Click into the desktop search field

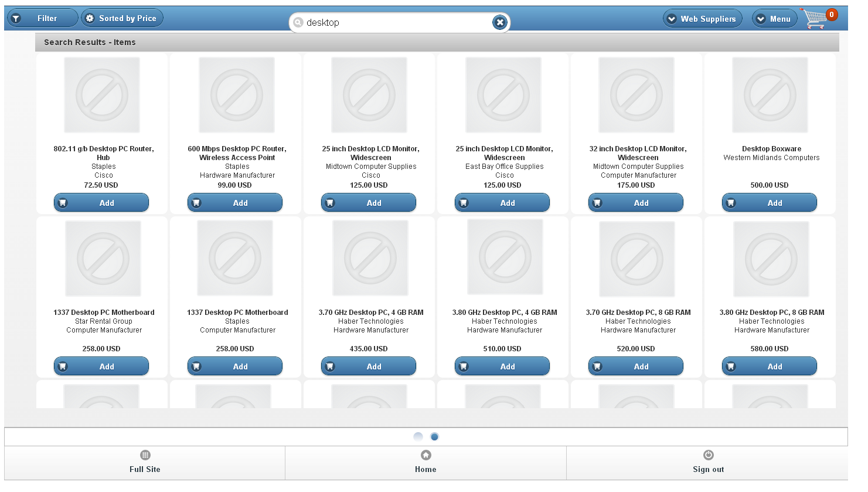(399, 22)
